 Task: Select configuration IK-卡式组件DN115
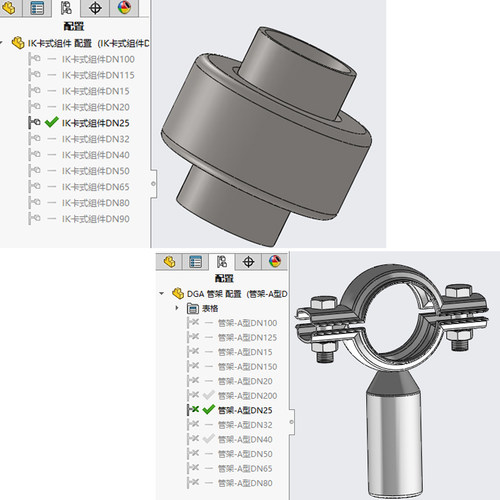coord(98,75)
